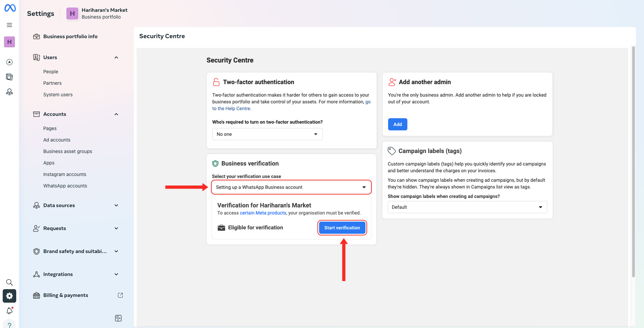Expand the Integrations chevron
This screenshot has height=328, width=644.
[116, 274]
